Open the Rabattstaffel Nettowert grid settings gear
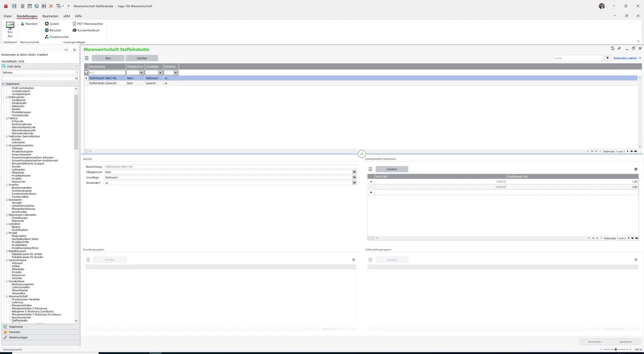 (x=636, y=169)
